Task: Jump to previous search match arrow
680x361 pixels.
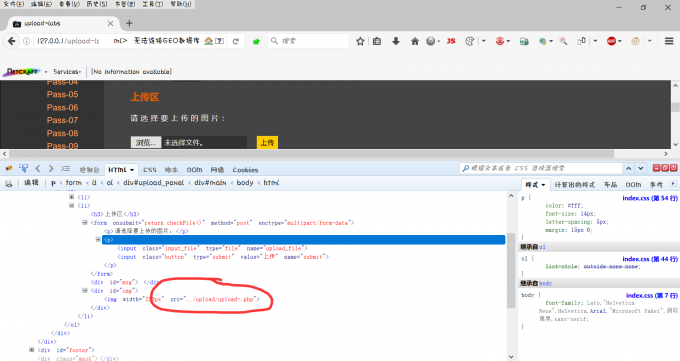Action: tap(628, 168)
